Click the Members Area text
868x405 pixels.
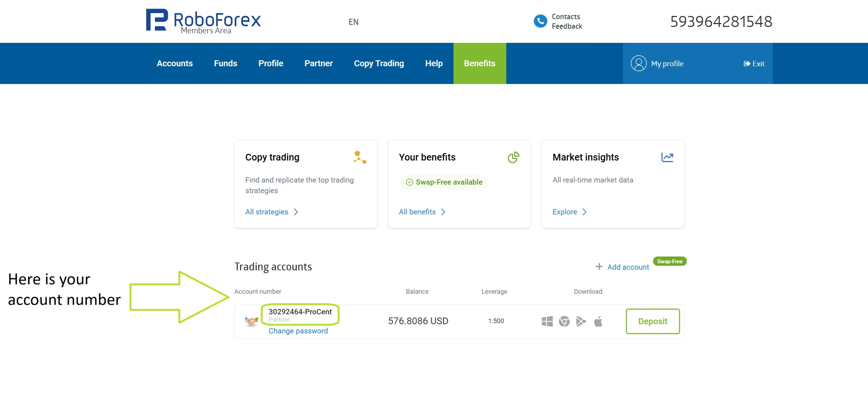click(x=206, y=31)
